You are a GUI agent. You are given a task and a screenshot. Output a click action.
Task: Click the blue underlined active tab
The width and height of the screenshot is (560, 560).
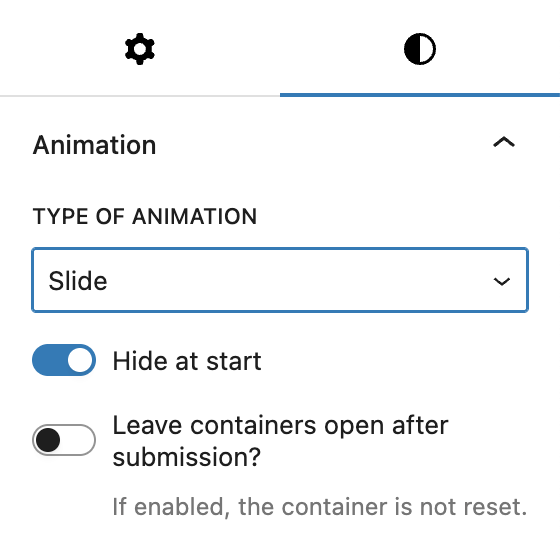point(420,49)
